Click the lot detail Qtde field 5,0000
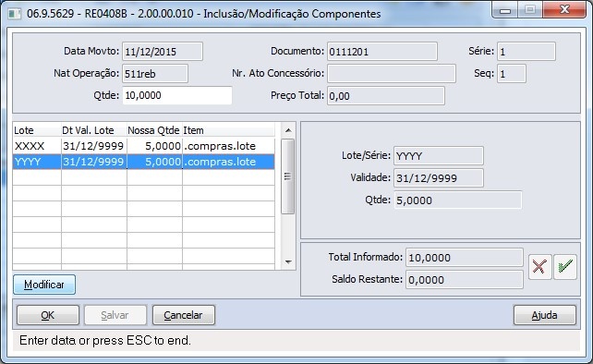This screenshot has width=593, height=364. pyautogui.click(x=457, y=200)
